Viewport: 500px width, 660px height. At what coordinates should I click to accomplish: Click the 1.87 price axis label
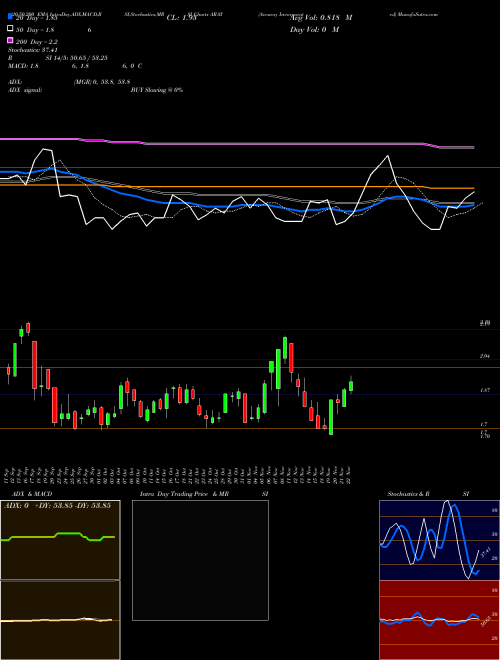click(484, 391)
